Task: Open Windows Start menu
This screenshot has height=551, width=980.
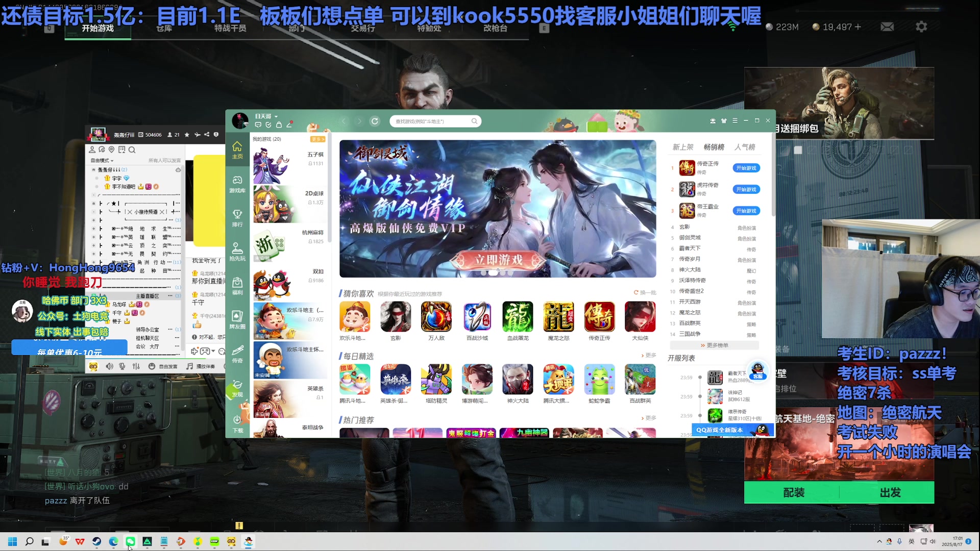Action: pyautogui.click(x=13, y=542)
